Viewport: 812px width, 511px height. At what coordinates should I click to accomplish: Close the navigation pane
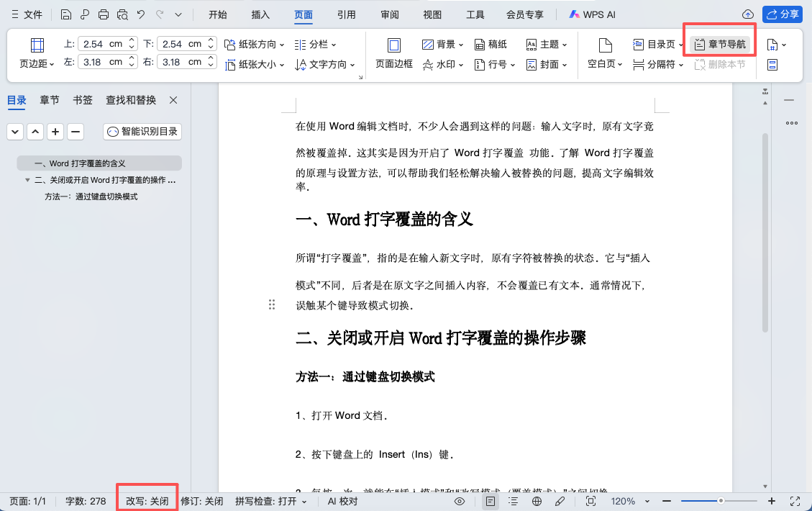[x=173, y=100]
